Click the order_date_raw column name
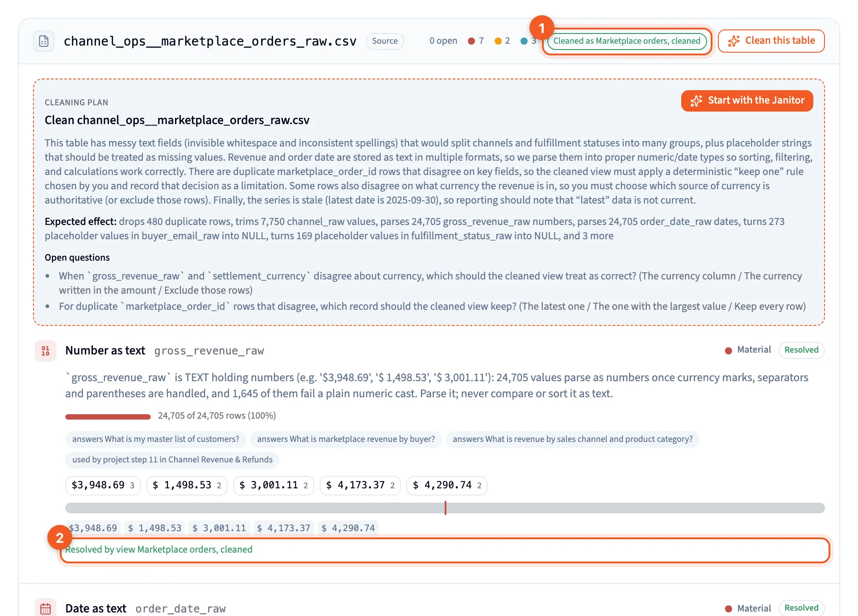The width and height of the screenshot is (858, 616). [180, 608]
